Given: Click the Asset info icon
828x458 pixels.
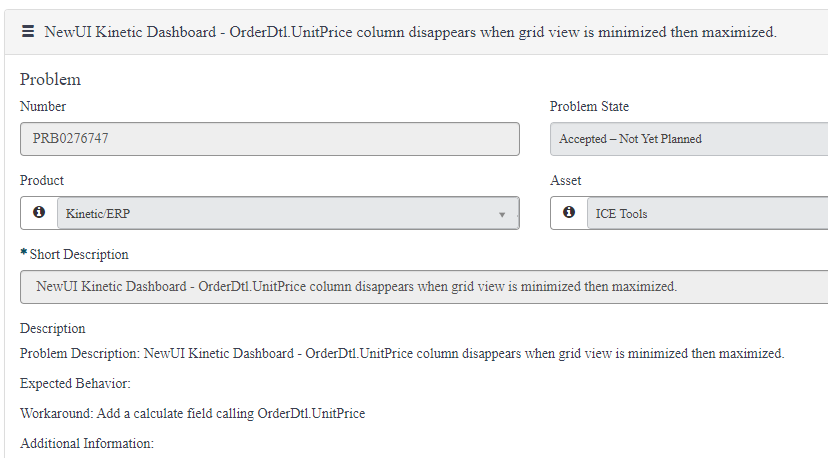Looking at the screenshot, I should click(569, 212).
